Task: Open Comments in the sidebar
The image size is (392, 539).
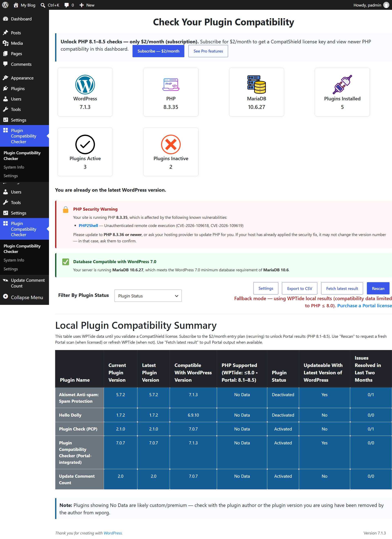Action: tap(24, 64)
